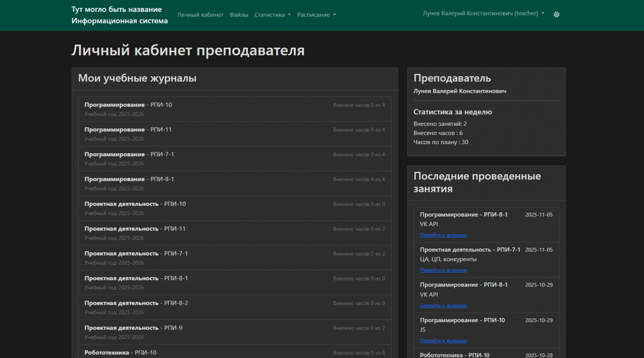Click the page heading Личный кабинет преподавателя

188,50
